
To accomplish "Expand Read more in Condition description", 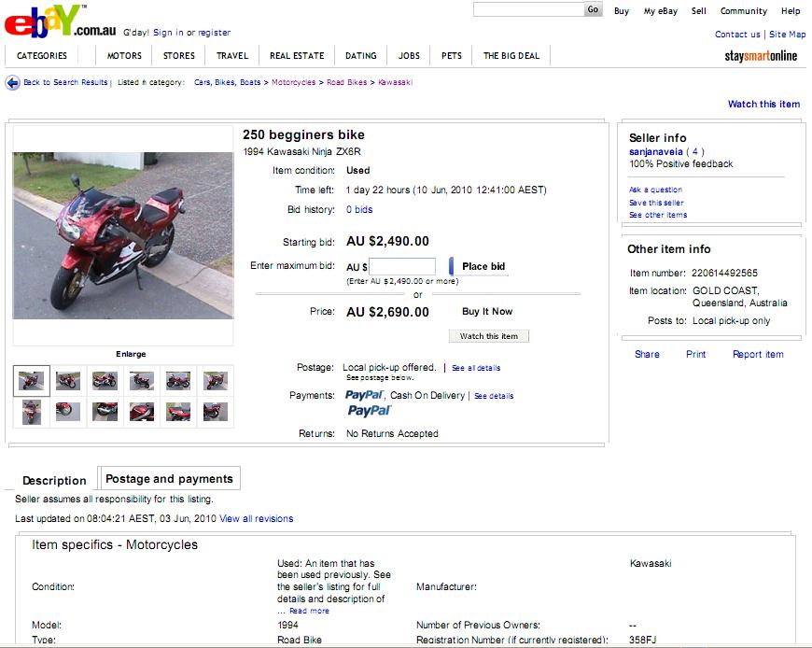I will click(x=309, y=611).
